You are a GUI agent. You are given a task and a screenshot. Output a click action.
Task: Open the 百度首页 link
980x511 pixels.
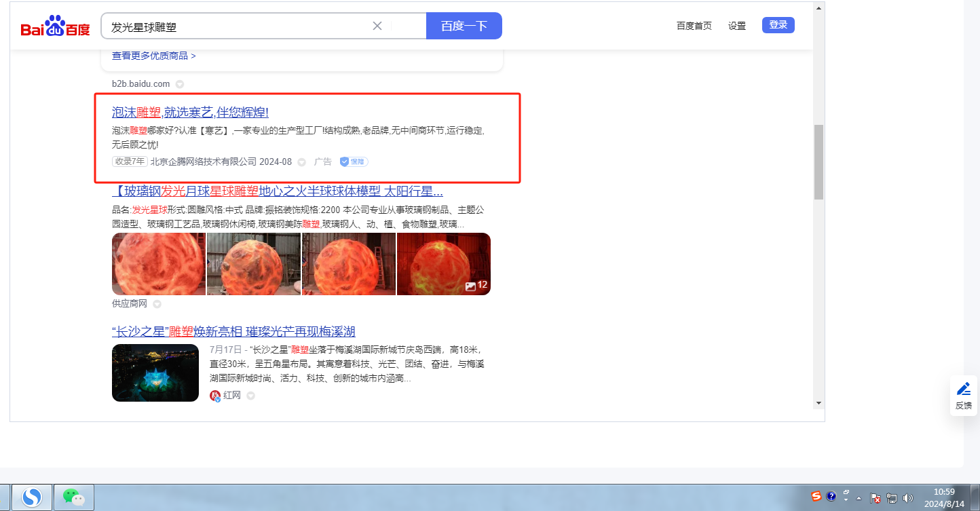click(x=694, y=26)
